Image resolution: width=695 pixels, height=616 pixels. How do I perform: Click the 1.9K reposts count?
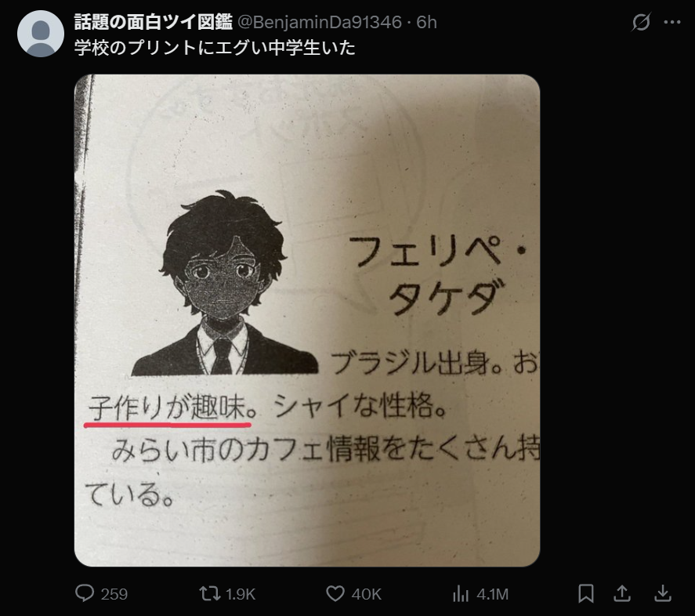tap(241, 594)
